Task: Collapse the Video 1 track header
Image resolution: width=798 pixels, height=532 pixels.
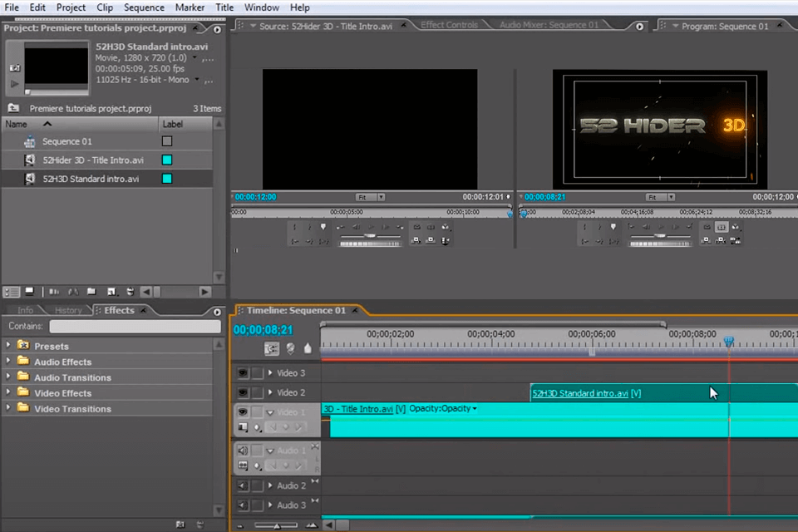Action: (270, 412)
